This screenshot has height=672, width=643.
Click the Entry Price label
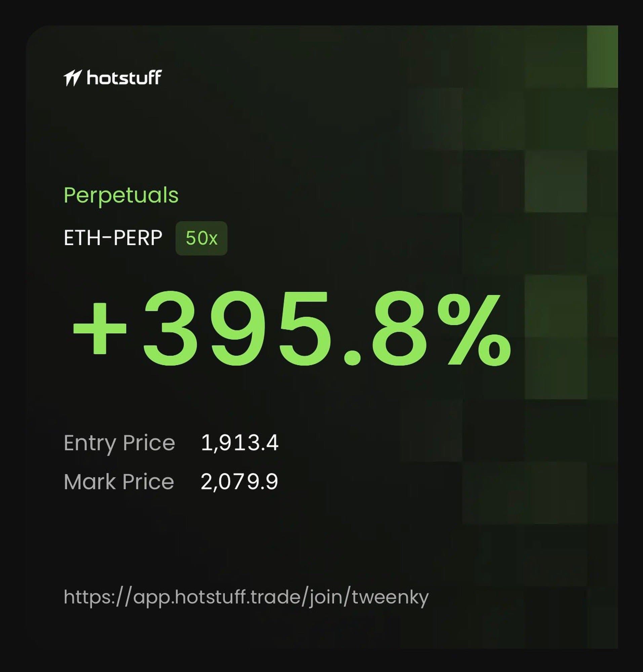coord(119,443)
